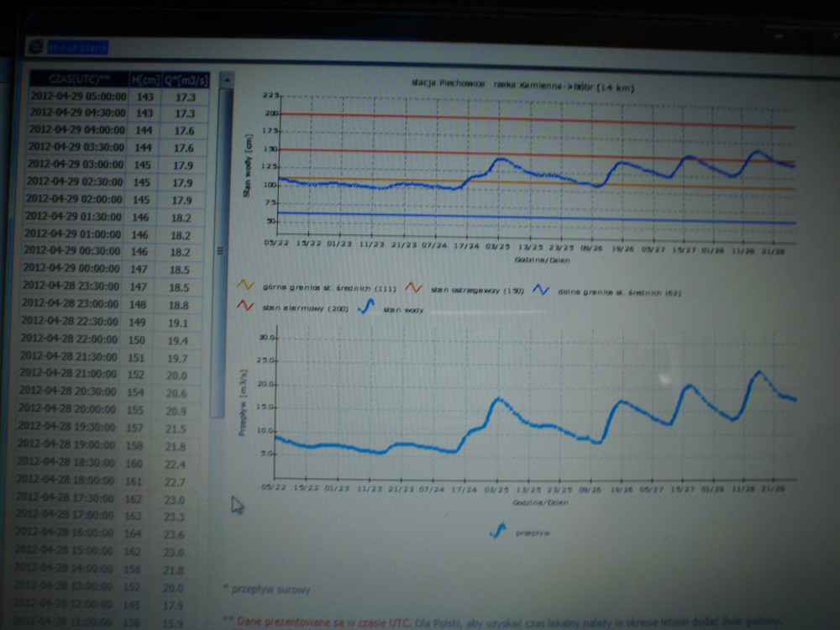
Task: Select the about:blank window title
Action: point(77,48)
